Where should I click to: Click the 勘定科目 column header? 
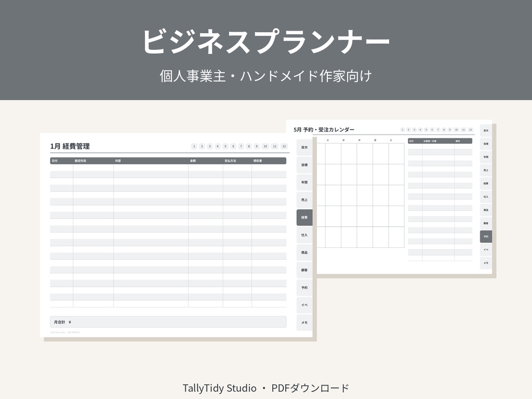point(81,161)
